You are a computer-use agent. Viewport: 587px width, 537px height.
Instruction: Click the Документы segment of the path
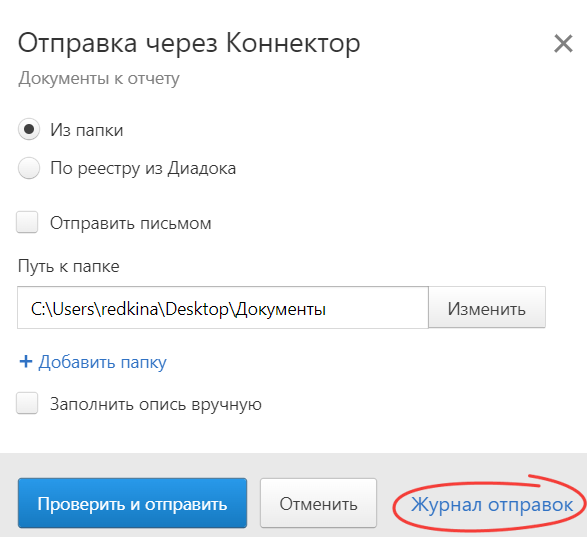tap(281, 309)
